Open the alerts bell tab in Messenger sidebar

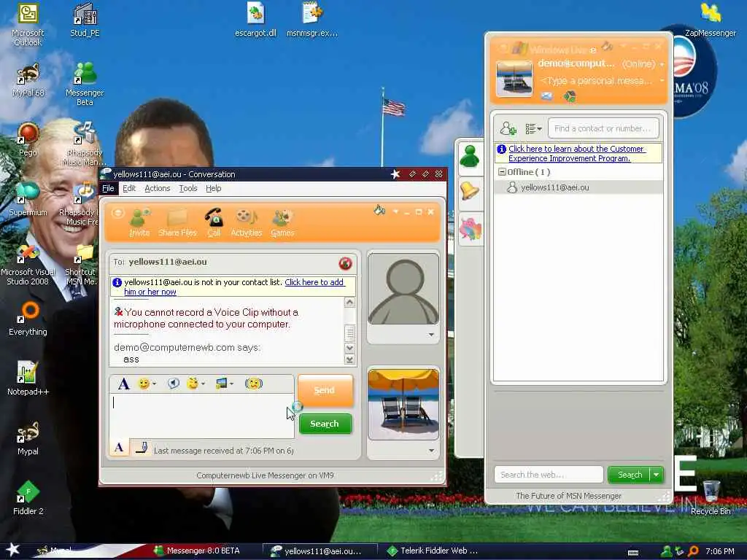[470, 190]
